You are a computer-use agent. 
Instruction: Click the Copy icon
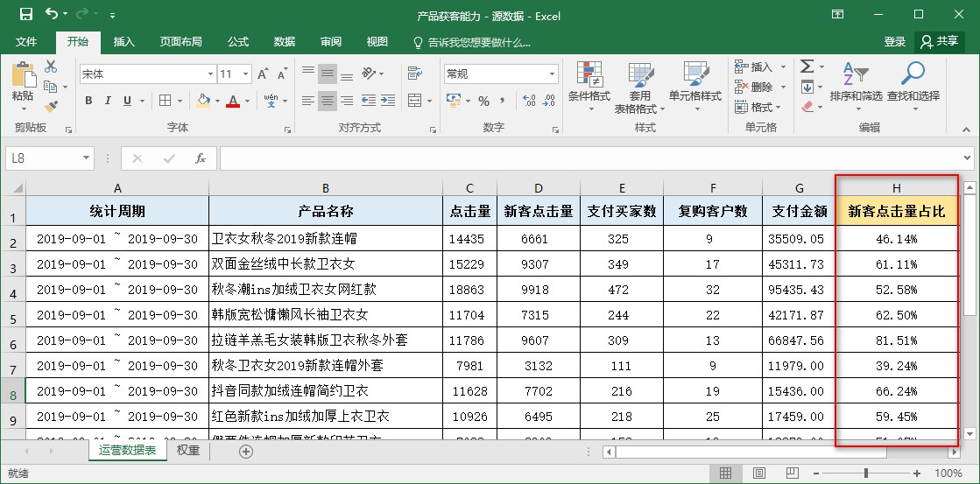point(50,87)
